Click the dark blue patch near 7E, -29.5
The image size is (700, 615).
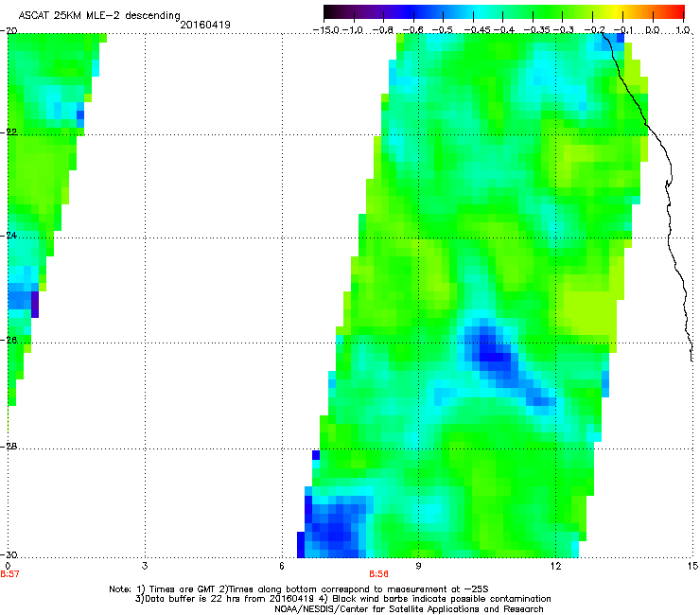click(x=334, y=527)
